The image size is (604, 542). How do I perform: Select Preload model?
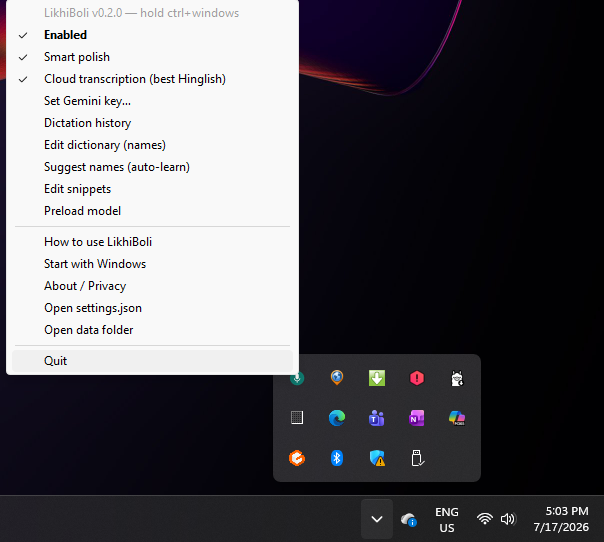pyautogui.click(x=153, y=211)
